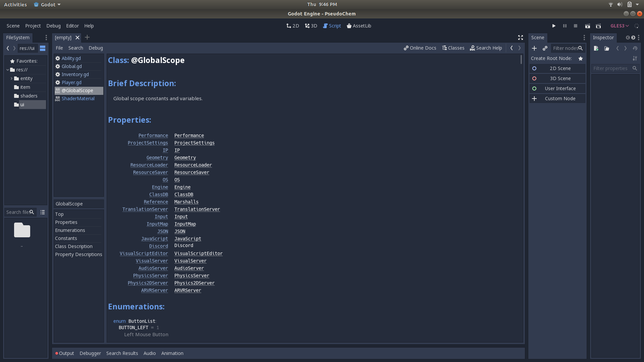Instance a child scene using the link icon
This screenshot has height=362, width=644.
coord(545,48)
